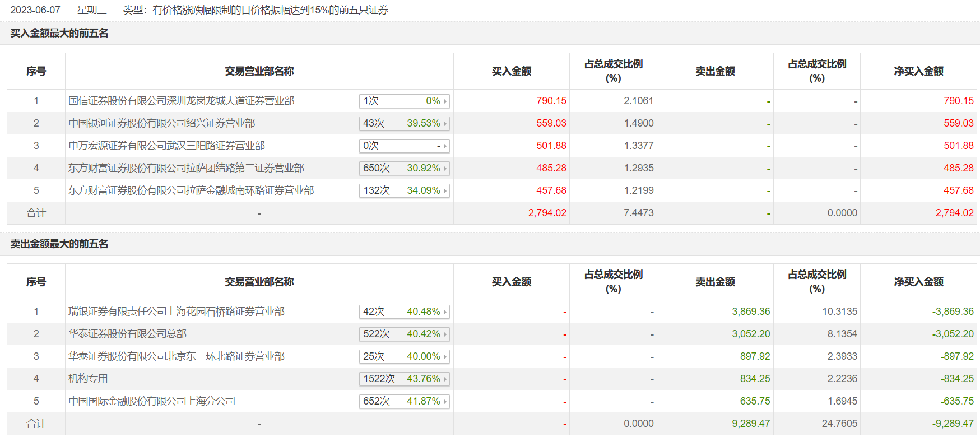Click the 买入金额最大的前五名 section header
Viewport: 980px width, 437px height.
click(59, 33)
